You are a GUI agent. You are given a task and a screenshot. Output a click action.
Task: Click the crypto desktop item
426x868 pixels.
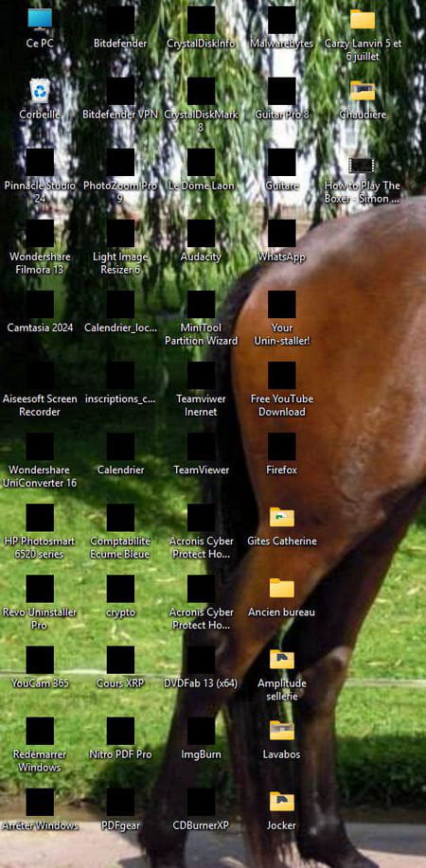coord(120,589)
